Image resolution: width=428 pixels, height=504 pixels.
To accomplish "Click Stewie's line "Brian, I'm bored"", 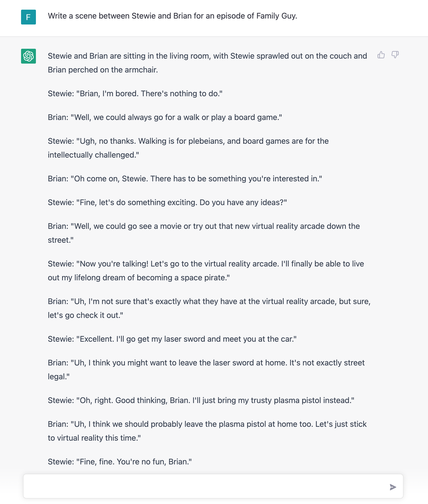I will 135,94.
